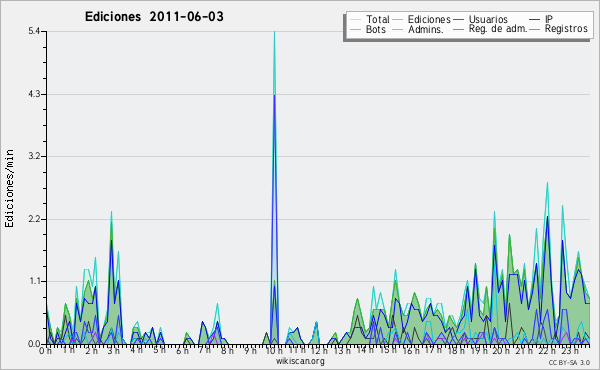Click the tall 10 h spike peak
Viewport: 600px width, 370px height.
[274, 33]
